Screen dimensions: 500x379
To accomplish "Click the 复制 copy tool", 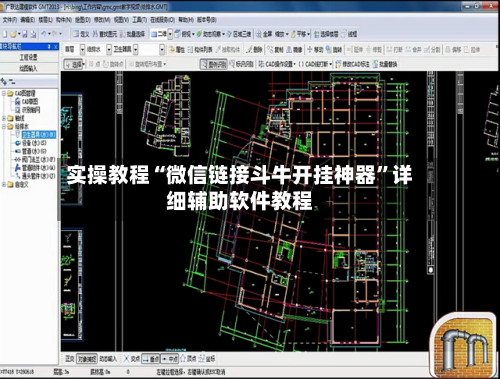I will coord(276,50).
